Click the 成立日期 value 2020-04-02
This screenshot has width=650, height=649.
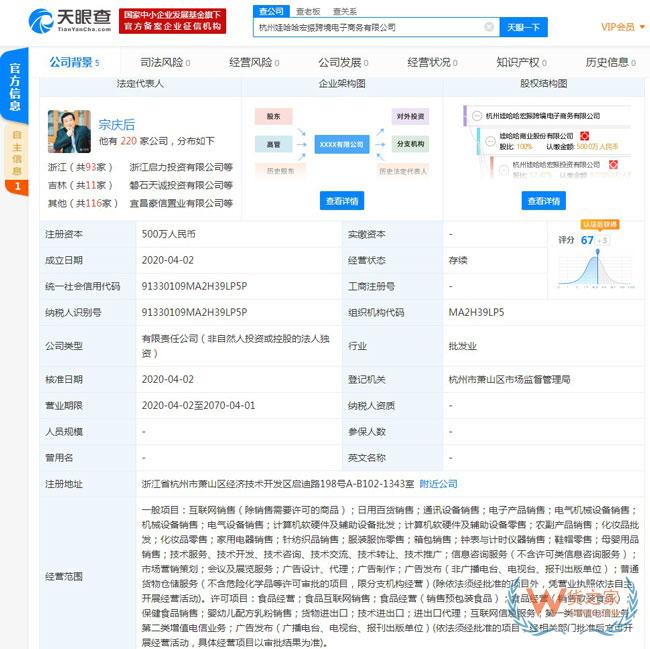click(x=167, y=260)
